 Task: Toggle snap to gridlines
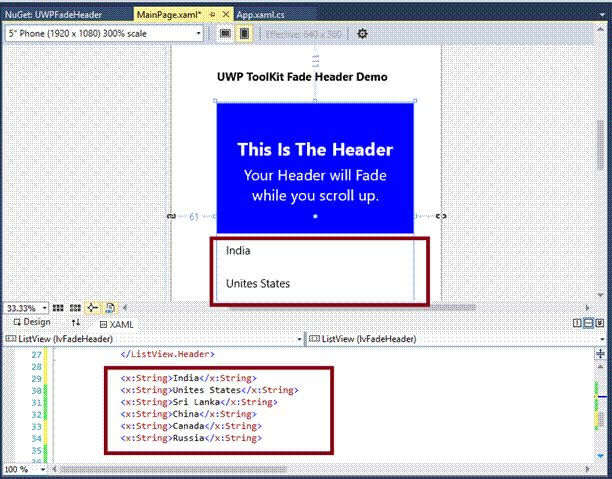[x=75, y=308]
